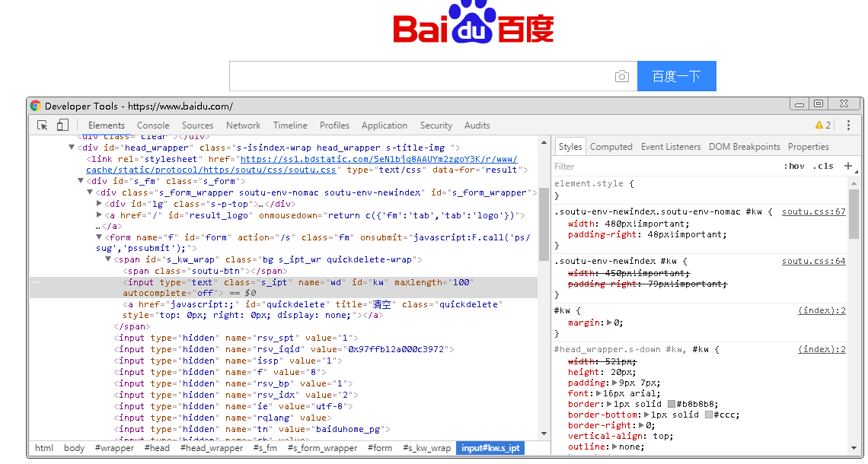Image resolution: width=868 pixels, height=464 pixels.
Task: Open the (index):2 link beside the #kw rule
Action: point(822,311)
